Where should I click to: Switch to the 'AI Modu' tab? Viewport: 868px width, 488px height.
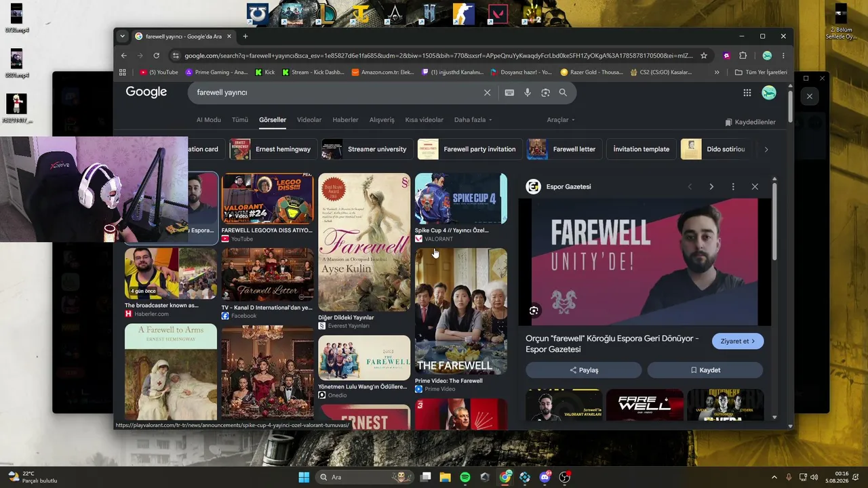point(209,120)
